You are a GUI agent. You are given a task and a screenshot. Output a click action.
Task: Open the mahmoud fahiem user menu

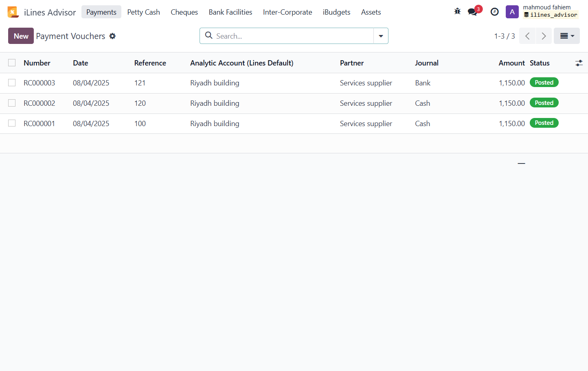click(x=550, y=11)
